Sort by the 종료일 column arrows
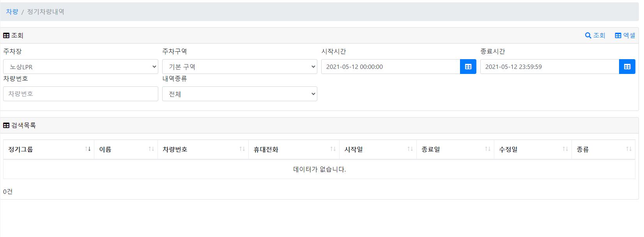Screen dimensions: 644x237 488,149
